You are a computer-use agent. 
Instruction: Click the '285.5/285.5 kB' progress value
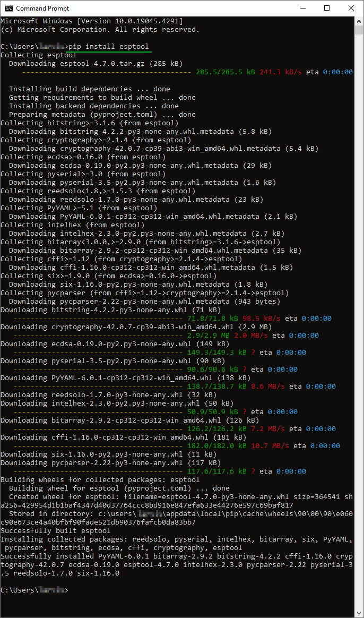coord(226,72)
